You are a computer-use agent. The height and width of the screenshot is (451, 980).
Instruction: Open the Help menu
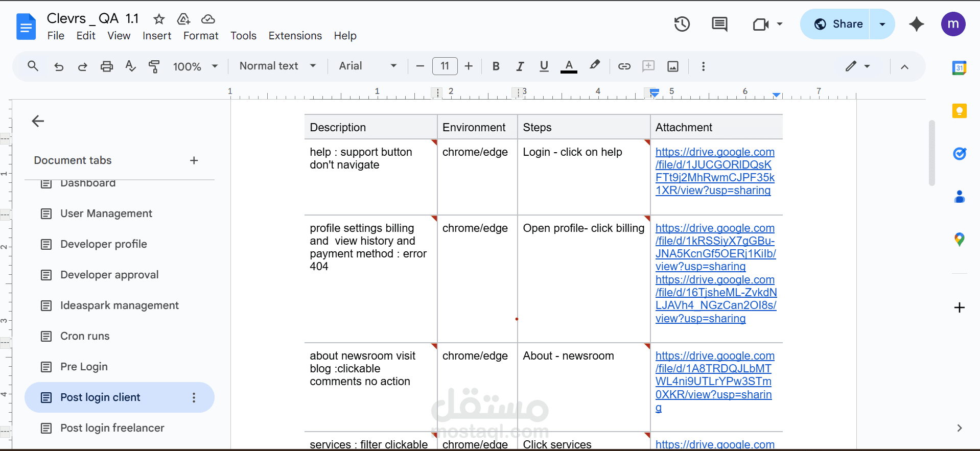click(x=345, y=36)
